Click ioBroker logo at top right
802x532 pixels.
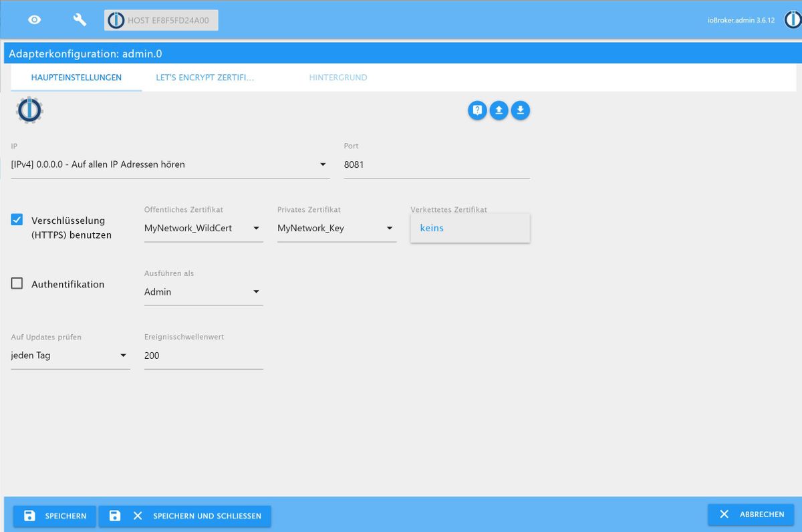pyautogui.click(x=793, y=20)
